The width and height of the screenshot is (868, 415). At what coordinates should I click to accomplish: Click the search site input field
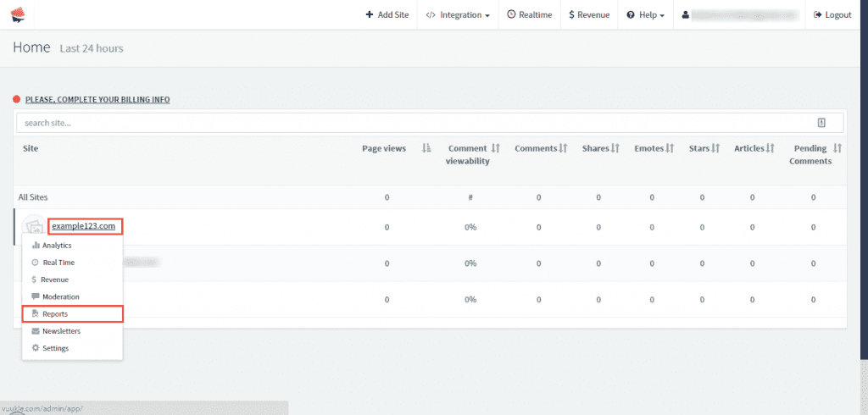point(407,123)
